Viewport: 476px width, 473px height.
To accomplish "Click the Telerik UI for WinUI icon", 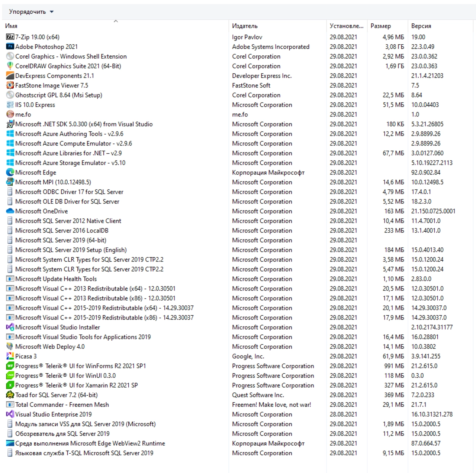I will click(10, 375).
